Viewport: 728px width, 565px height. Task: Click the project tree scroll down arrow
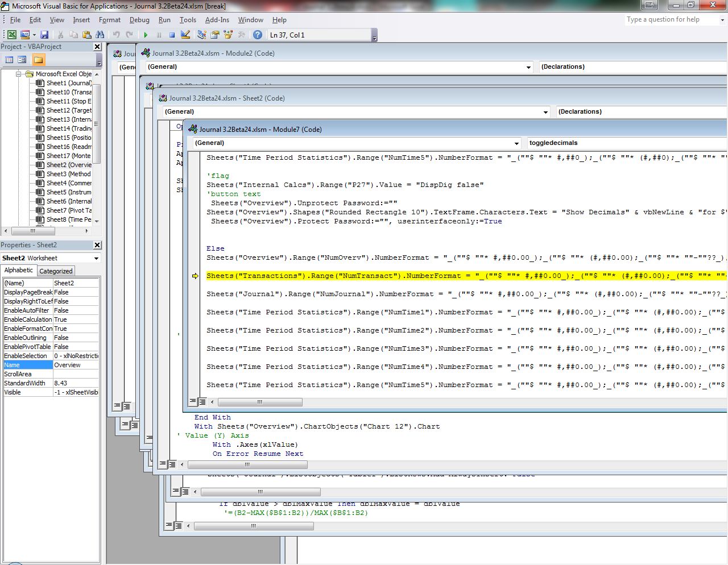[x=96, y=221]
